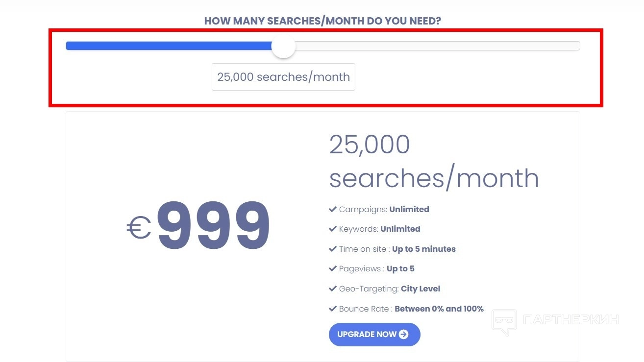The width and height of the screenshot is (644, 362).
Task: Click the large 25,000 searches/month plan title
Action: 433,161
